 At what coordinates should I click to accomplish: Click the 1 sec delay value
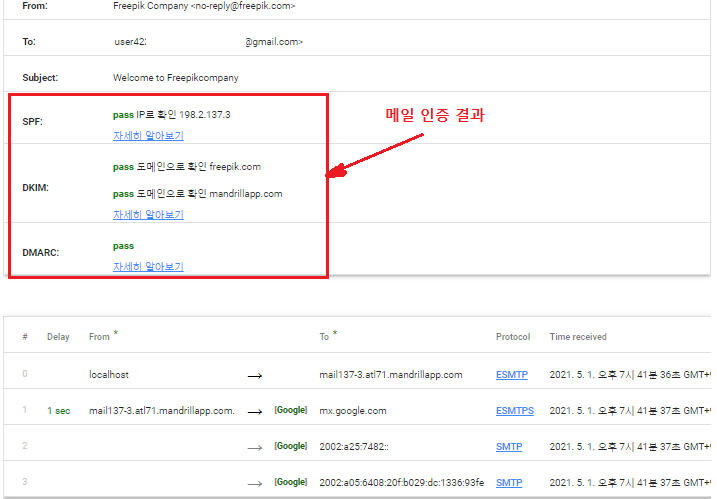(59, 411)
